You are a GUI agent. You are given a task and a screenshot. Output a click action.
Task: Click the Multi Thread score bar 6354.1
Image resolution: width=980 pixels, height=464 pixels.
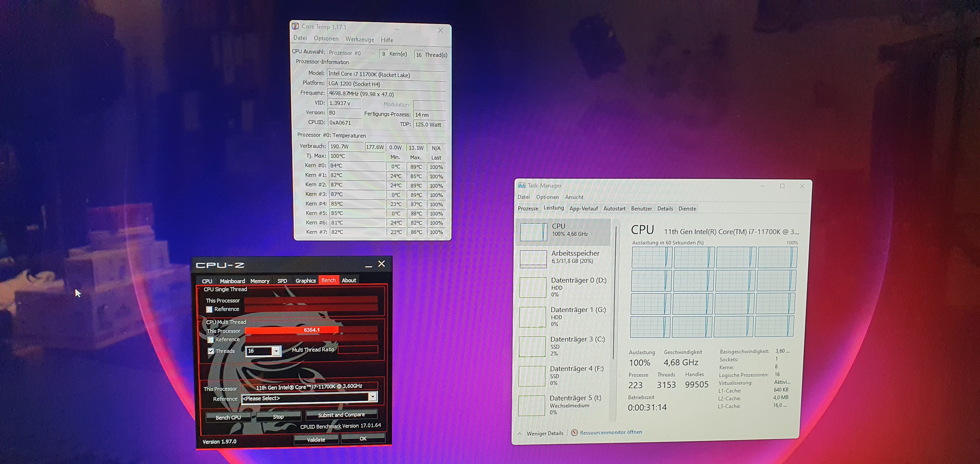[x=311, y=330]
